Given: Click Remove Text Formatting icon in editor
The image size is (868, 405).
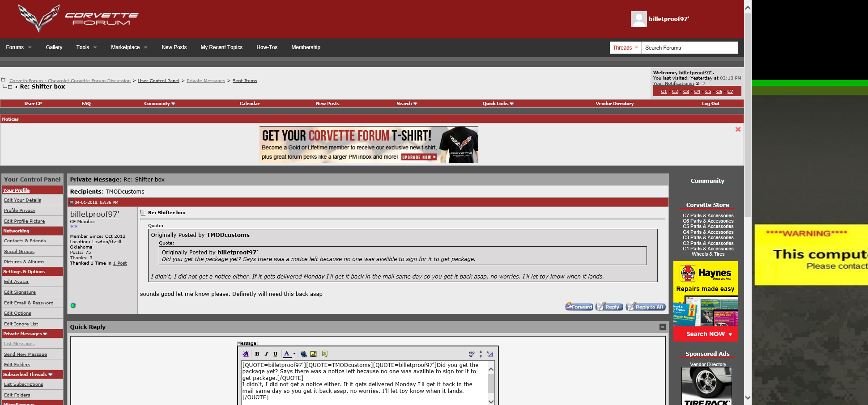Looking at the screenshot, I should [245, 354].
